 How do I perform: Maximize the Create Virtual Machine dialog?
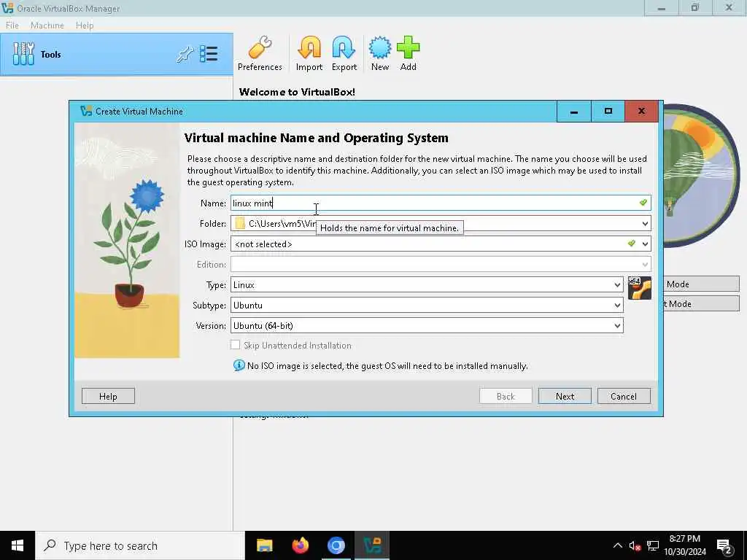tap(608, 111)
